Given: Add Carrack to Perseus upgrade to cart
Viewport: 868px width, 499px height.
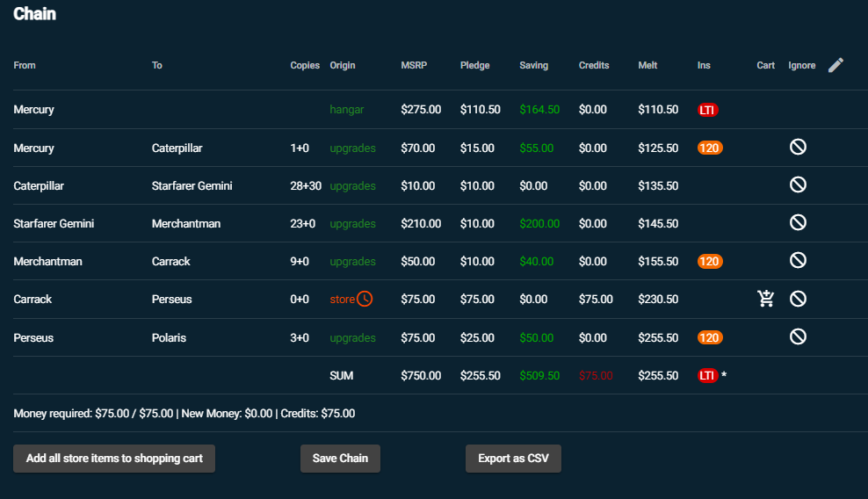Looking at the screenshot, I should (766, 299).
